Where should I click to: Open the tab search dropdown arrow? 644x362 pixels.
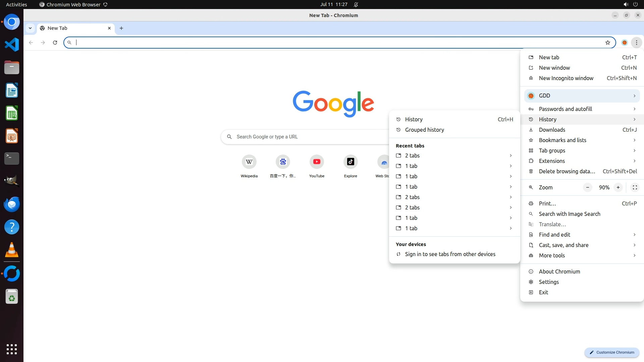pyautogui.click(x=30, y=28)
